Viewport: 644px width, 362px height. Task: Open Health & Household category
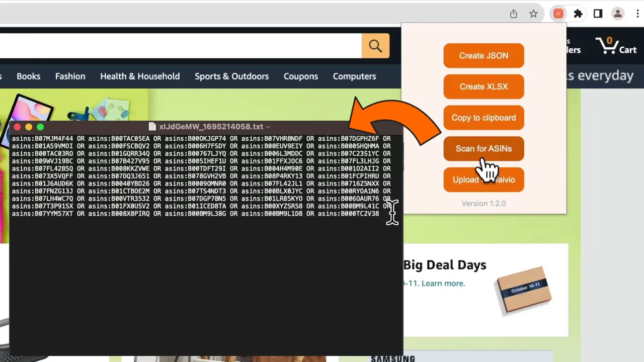tap(140, 76)
